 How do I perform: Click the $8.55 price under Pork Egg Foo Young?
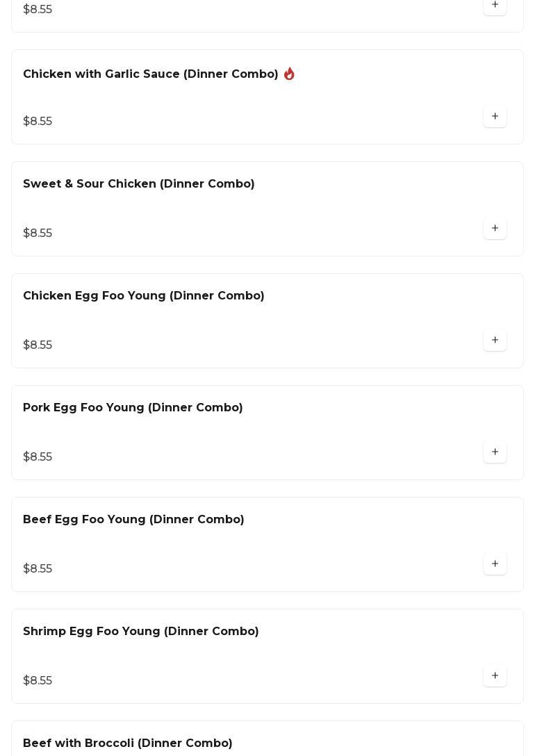click(38, 457)
